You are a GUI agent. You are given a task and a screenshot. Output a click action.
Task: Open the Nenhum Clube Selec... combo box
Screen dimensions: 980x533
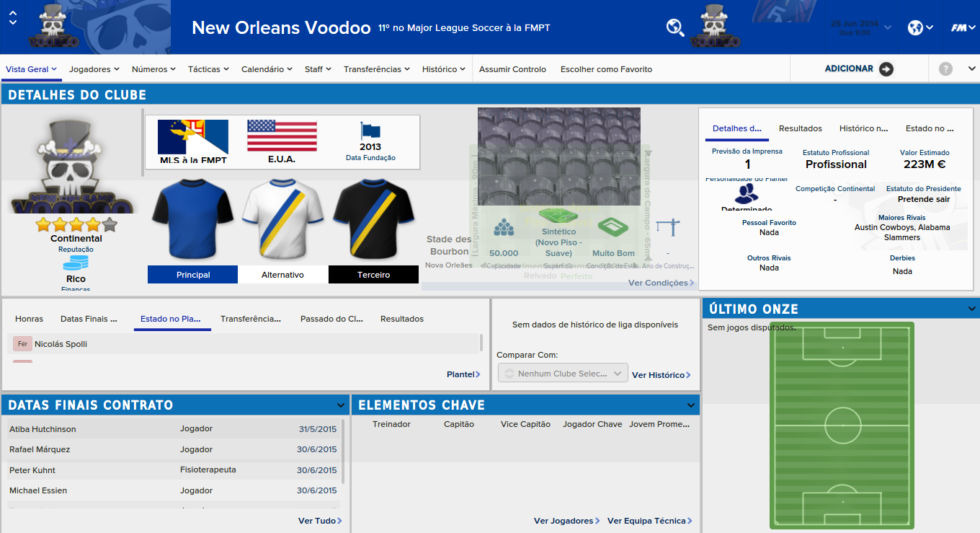pos(562,374)
